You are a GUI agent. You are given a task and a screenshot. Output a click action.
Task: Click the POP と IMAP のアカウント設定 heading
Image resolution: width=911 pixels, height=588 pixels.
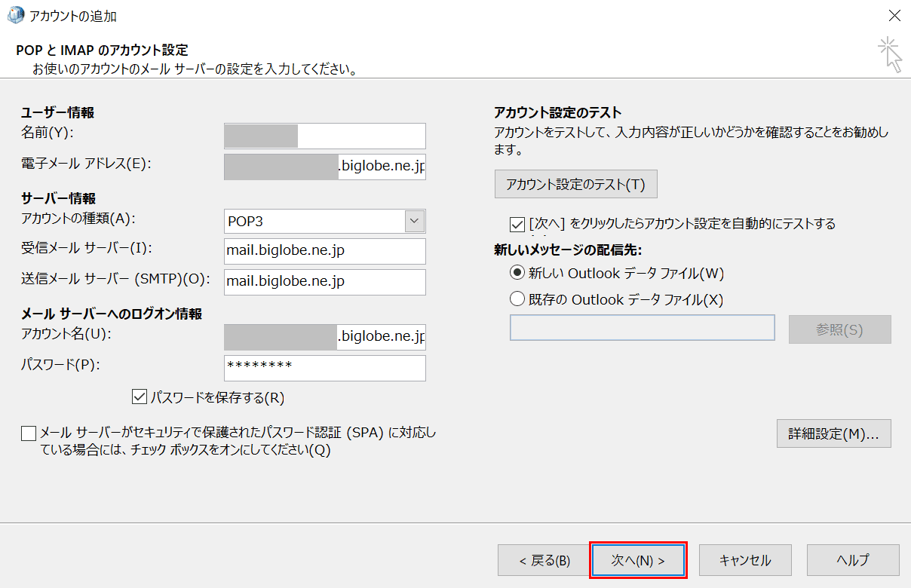click(x=102, y=50)
